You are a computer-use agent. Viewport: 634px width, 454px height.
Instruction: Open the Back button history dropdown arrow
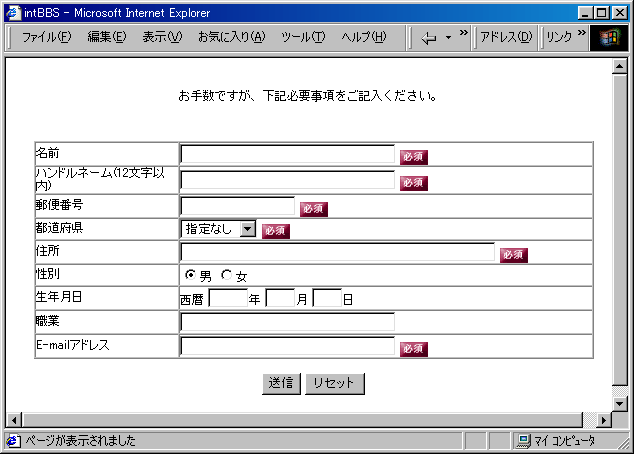click(x=448, y=38)
